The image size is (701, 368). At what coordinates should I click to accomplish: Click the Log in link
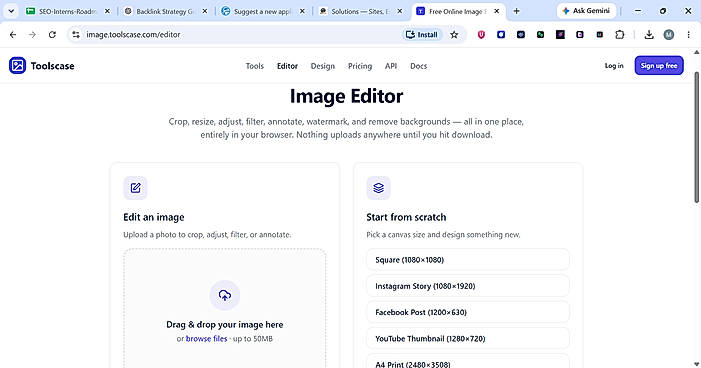coord(614,66)
